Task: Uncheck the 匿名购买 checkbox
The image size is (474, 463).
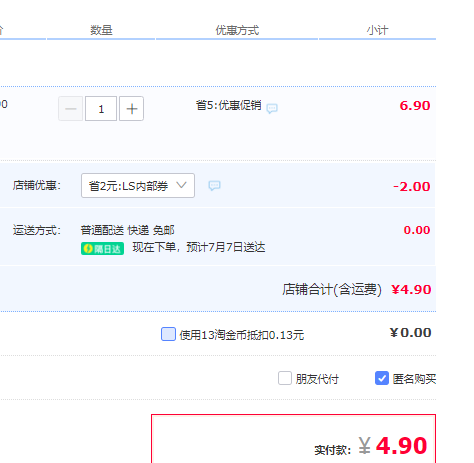Action: pyautogui.click(x=382, y=378)
